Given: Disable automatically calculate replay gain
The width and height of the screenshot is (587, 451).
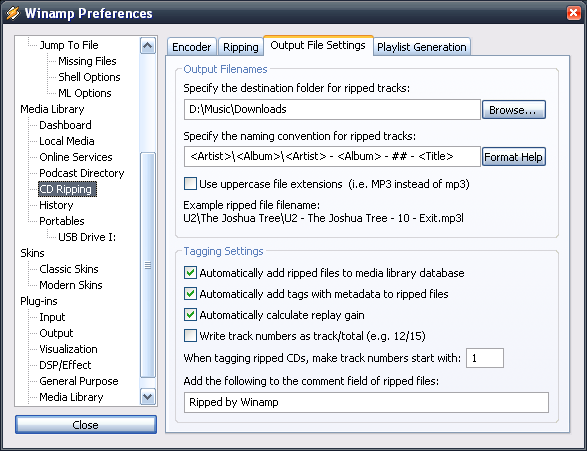Looking at the screenshot, I should [190, 314].
